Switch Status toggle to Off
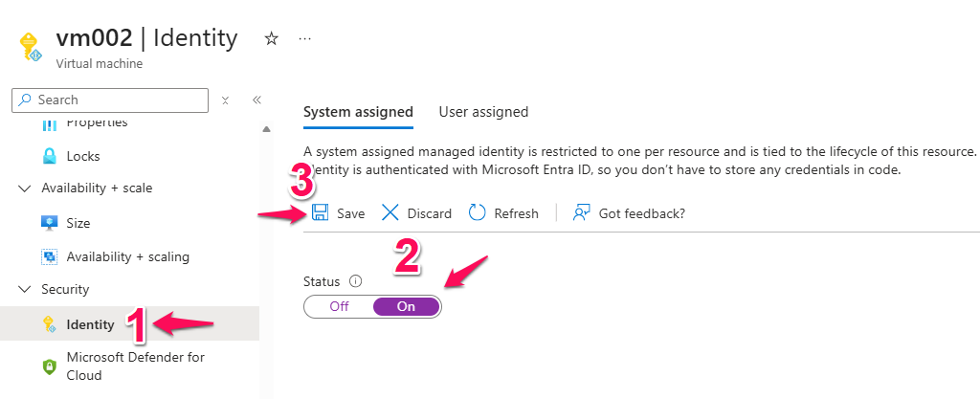Viewport: 980px width, 399px height. point(339,306)
